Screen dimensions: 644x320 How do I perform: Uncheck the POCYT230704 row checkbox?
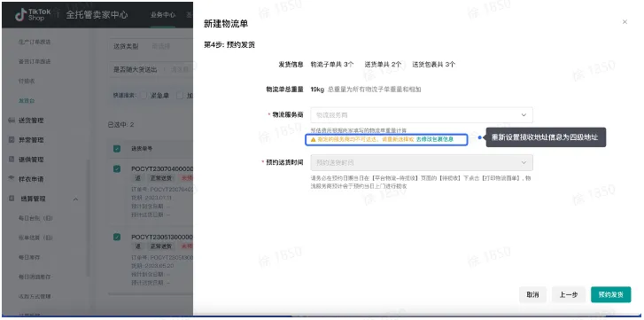coord(117,168)
